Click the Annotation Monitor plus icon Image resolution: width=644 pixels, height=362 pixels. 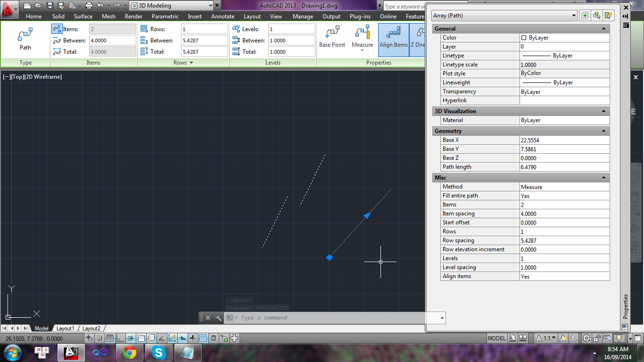(x=234, y=338)
